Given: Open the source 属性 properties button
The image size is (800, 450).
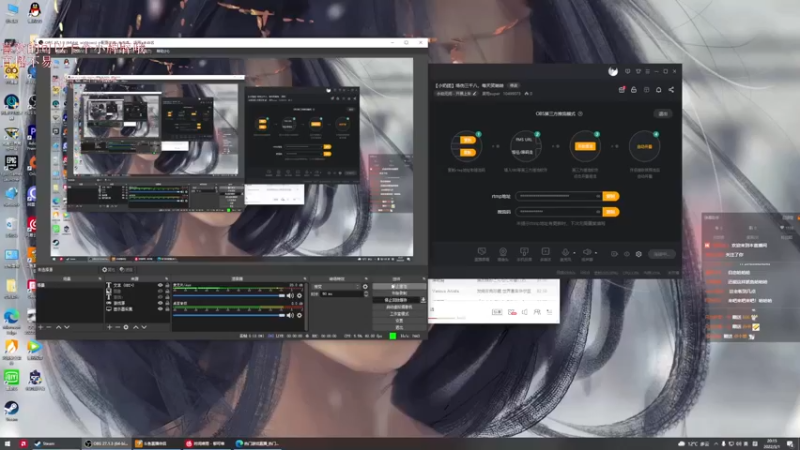Looking at the screenshot, I should click(x=108, y=269).
